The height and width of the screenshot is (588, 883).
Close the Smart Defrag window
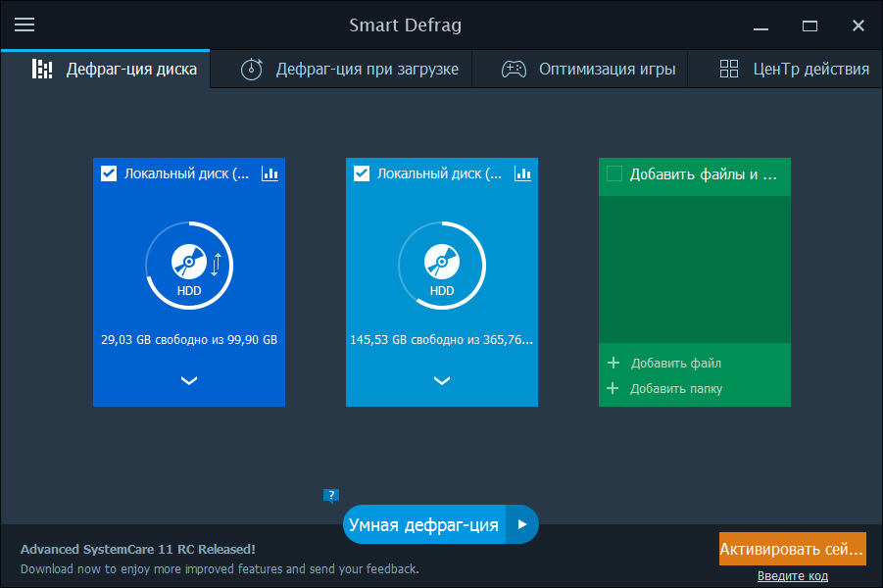[x=858, y=25]
